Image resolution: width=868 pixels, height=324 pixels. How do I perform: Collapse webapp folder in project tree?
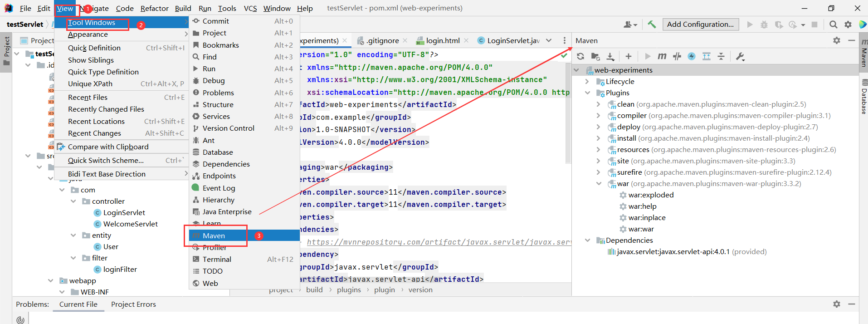pyautogui.click(x=50, y=280)
